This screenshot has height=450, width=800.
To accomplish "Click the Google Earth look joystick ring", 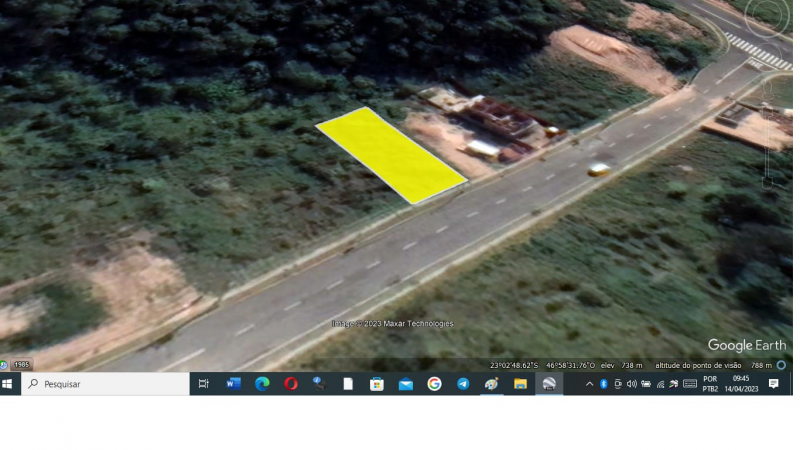I will (x=768, y=15).
